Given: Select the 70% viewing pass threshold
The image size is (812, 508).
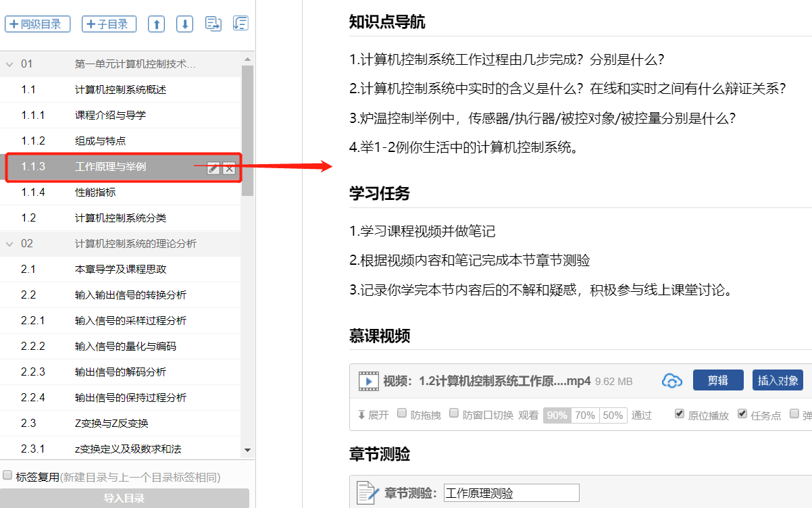Looking at the screenshot, I should [585, 415].
